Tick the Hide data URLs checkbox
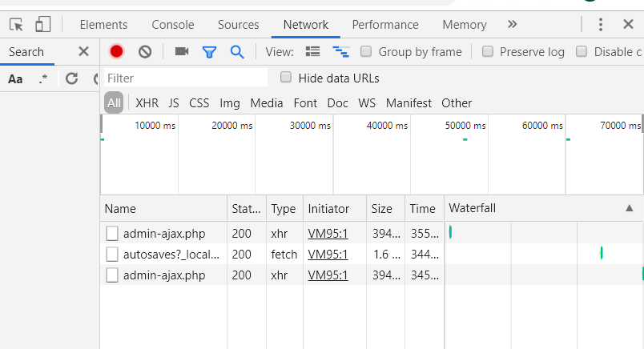This screenshot has width=644, height=349. pos(286,78)
